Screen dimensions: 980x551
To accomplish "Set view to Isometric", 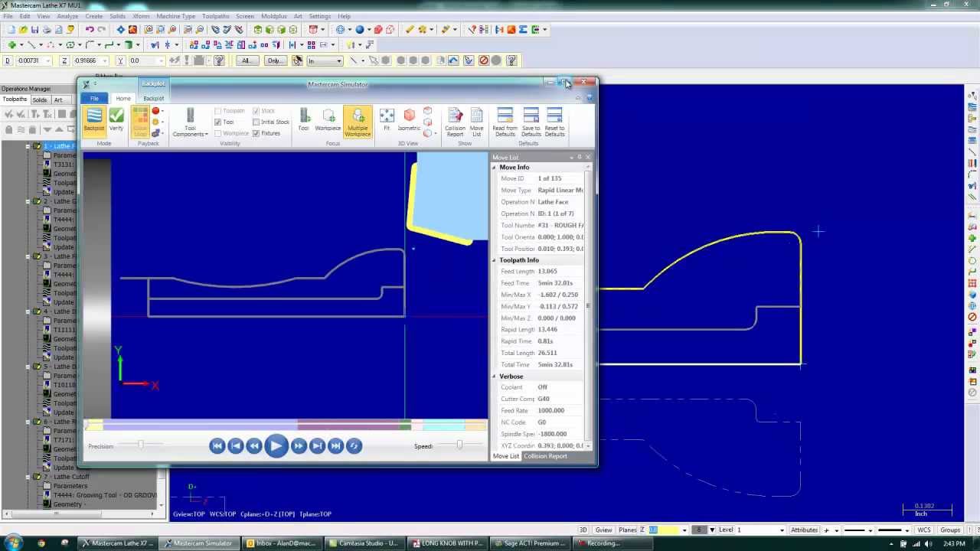I will [x=409, y=122].
